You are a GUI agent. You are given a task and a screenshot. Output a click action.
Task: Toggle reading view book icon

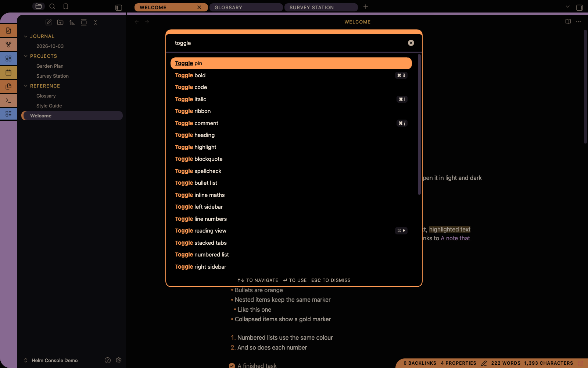coord(568,22)
